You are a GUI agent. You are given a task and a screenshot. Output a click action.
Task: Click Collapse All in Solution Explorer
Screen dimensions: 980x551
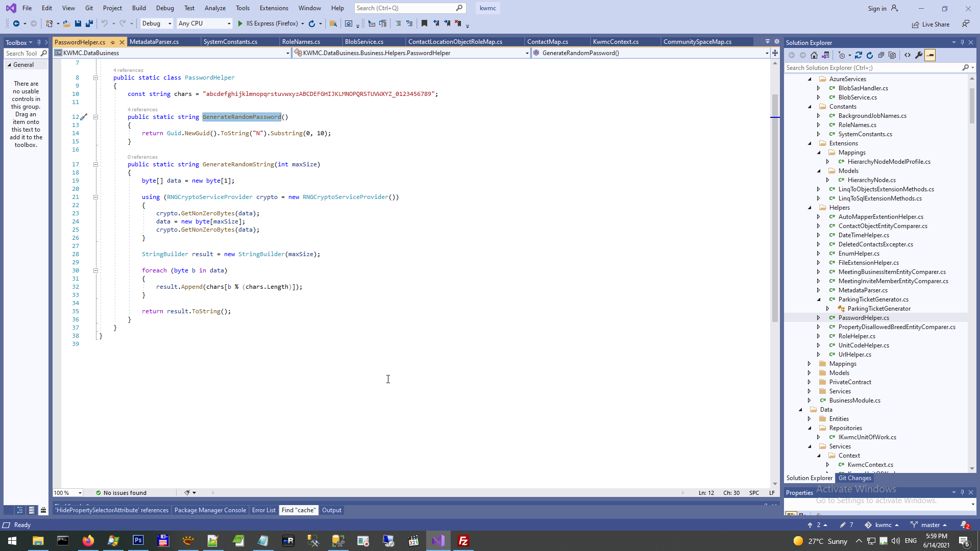881,55
